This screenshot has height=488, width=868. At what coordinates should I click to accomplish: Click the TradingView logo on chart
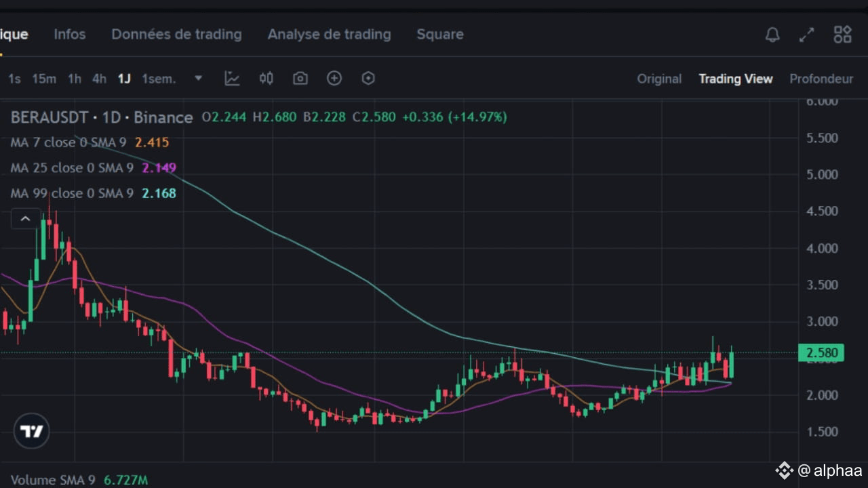[x=31, y=431]
